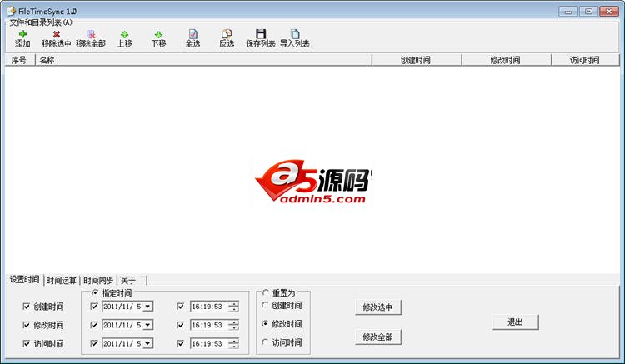Uncheck the date checkbox in the access time row
This screenshot has height=364, width=625.
[x=94, y=343]
